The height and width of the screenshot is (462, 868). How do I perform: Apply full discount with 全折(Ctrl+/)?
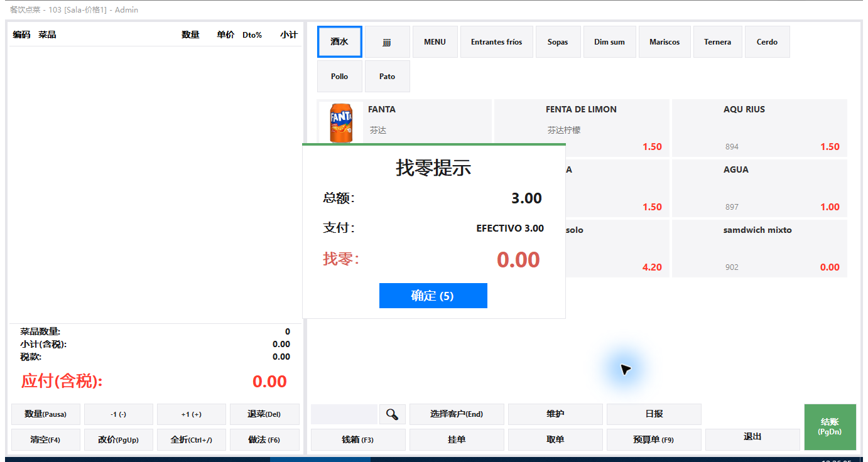pyautogui.click(x=192, y=440)
